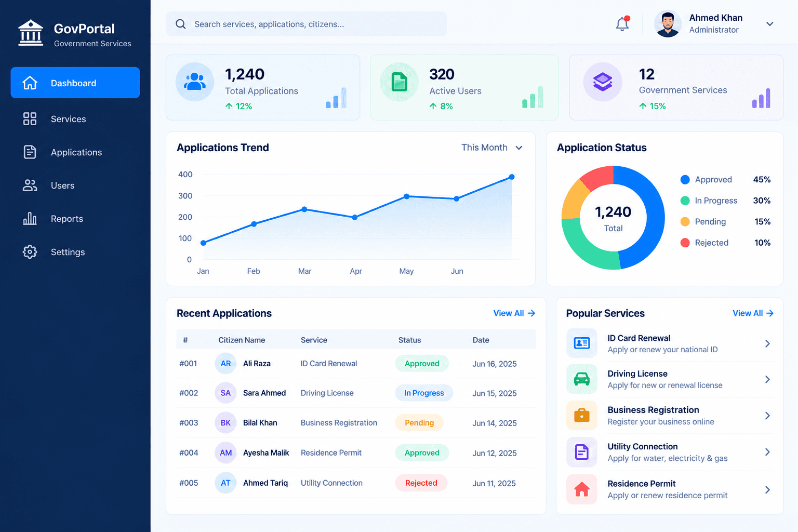Click the Date column header

481,340
